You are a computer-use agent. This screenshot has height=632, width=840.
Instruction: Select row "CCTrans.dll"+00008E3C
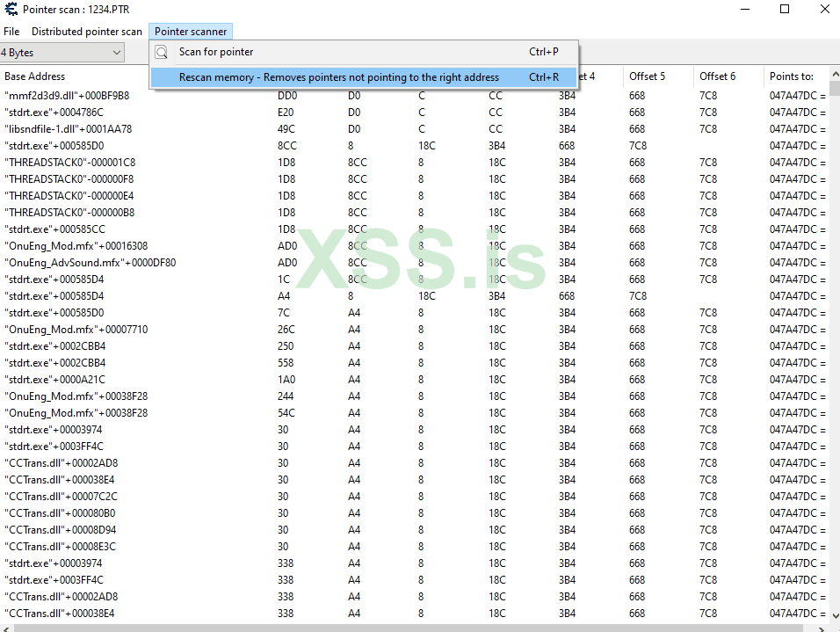point(415,546)
